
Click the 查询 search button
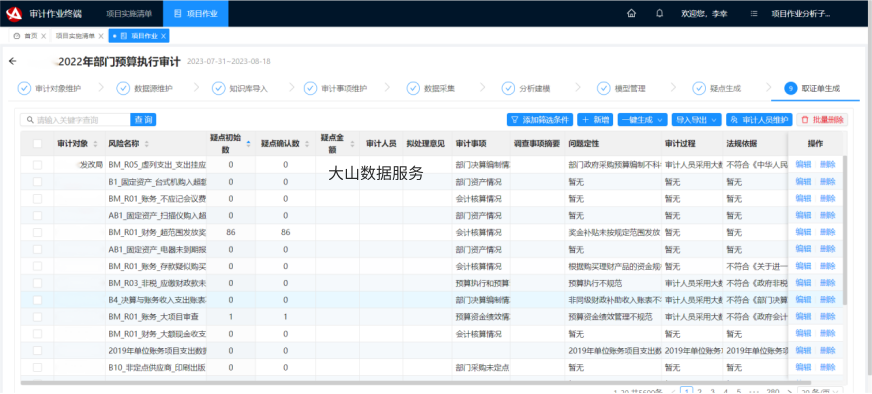click(143, 120)
